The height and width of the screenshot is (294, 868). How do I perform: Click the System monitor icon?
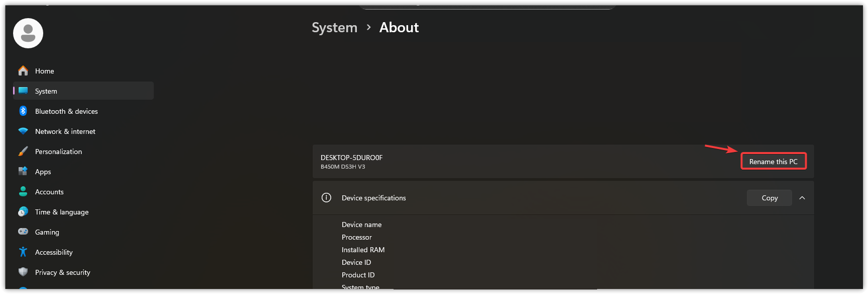(x=23, y=91)
